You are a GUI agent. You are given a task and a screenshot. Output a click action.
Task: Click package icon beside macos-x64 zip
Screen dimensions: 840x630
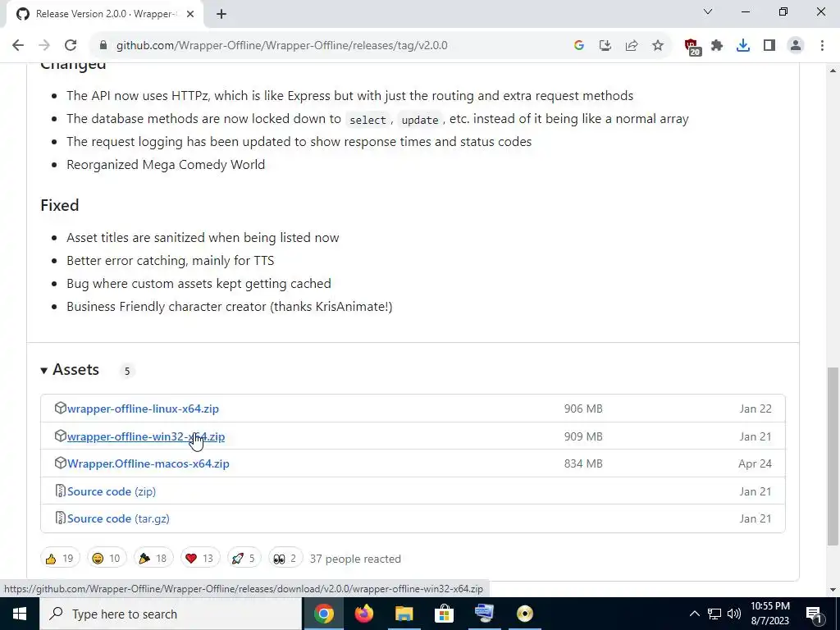point(60,463)
